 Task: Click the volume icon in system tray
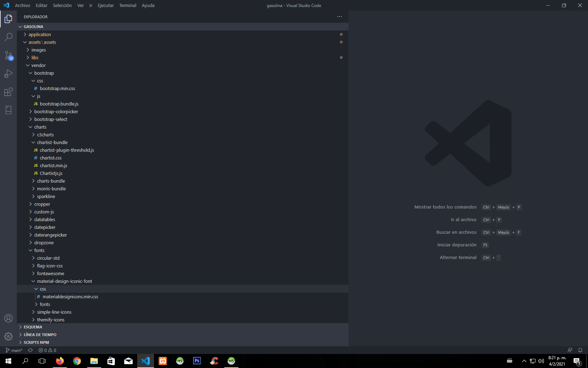(x=541, y=361)
